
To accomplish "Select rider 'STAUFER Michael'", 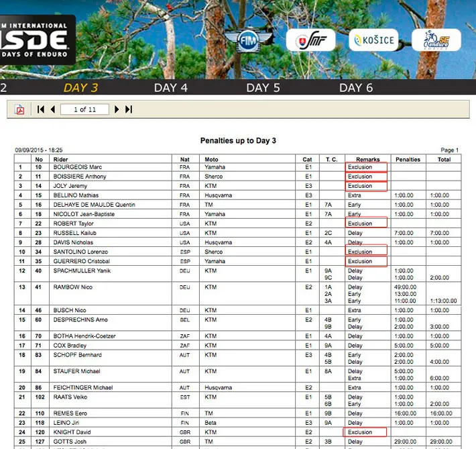I will pos(76,371).
